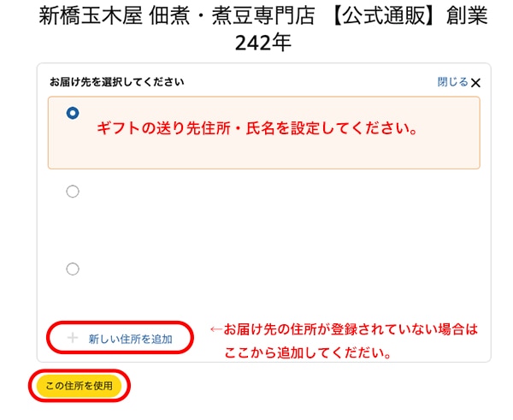Click the X close icon
The image size is (513, 420).
[x=476, y=83]
